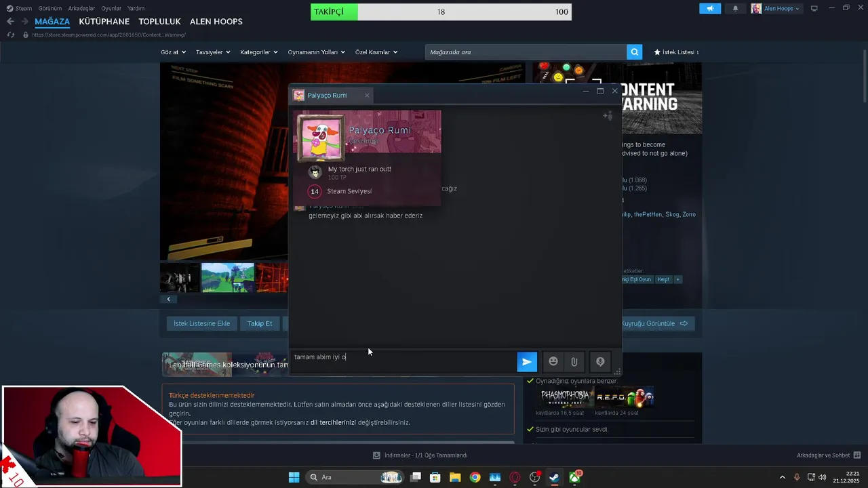Expand the Tavsiyeler dropdown menu
This screenshot has width=868, height=488.
pyautogui.click(x=213, y=52)
